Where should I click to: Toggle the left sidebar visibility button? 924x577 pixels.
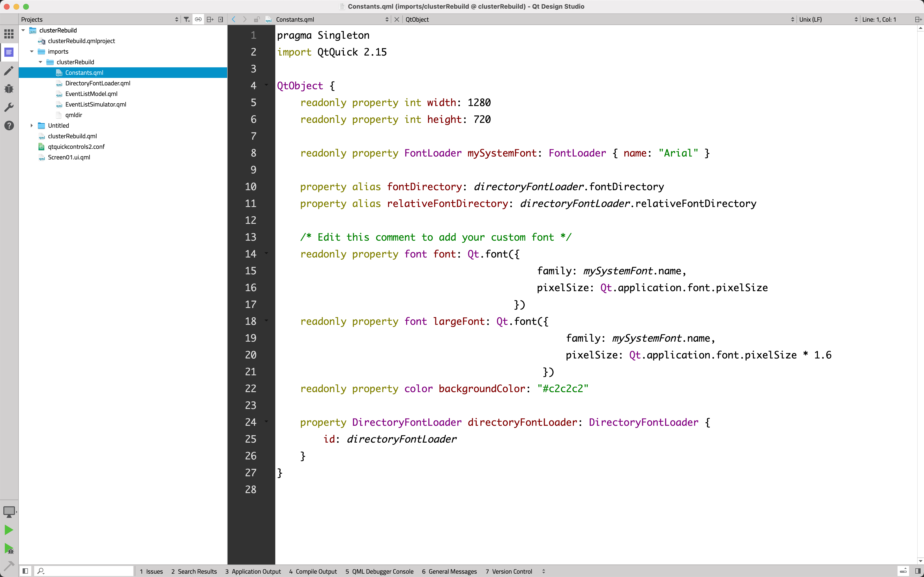[25, 571]
